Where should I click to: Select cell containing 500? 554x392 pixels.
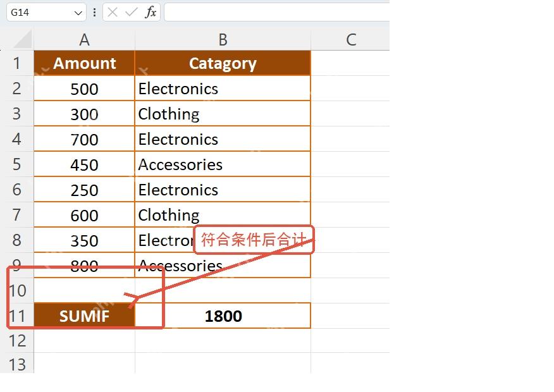pyautogui.click(x=84, y=89)
